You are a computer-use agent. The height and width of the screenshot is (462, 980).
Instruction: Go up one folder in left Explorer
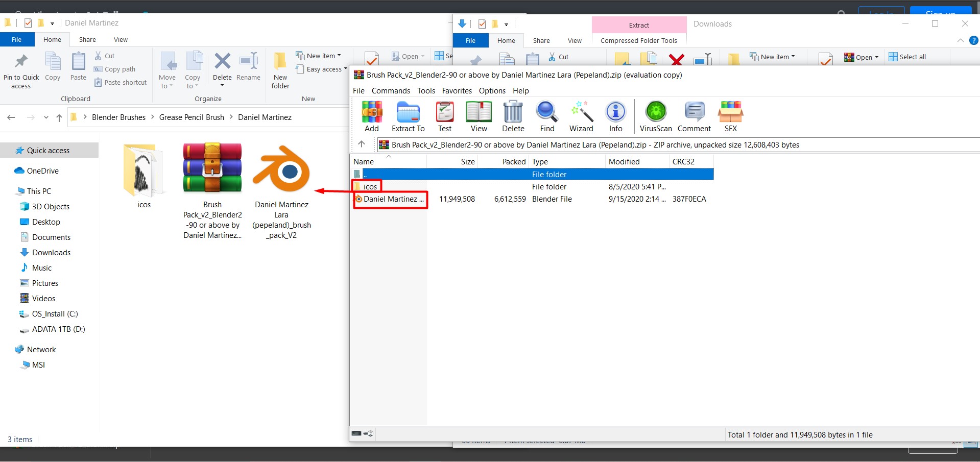59,117
